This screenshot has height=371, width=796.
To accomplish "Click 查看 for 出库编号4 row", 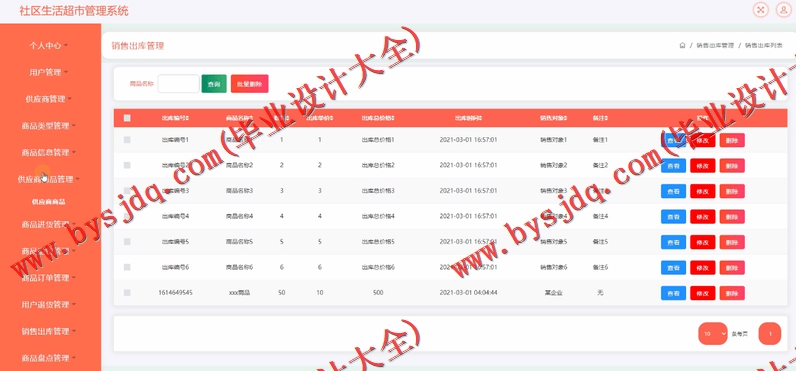I will coord(673,217).
